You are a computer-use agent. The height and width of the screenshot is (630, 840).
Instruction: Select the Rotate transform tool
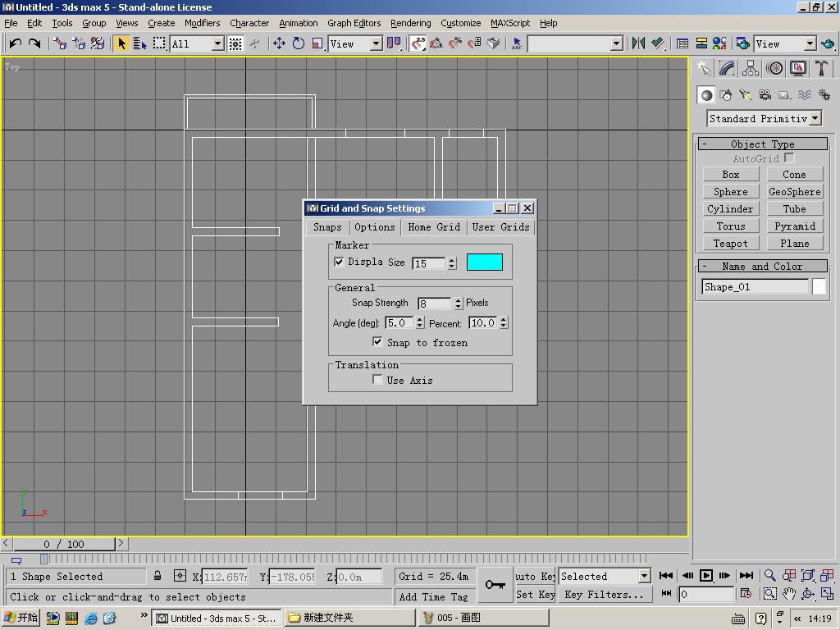click(299, 43)
